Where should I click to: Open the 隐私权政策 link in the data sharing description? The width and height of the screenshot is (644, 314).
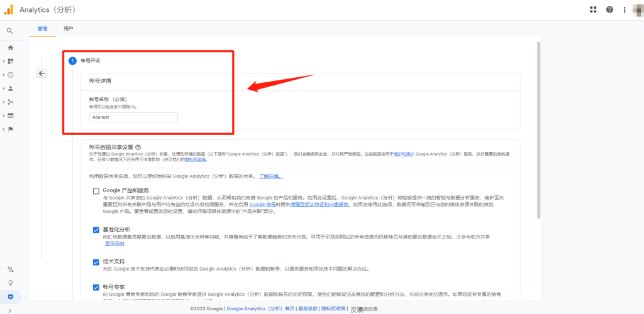point(195,160)
